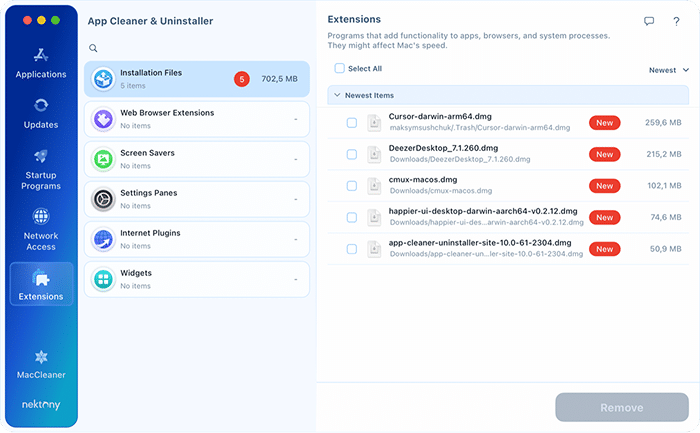Click the app-cleaner-uninstaller-site-10.0-61-2304.dmg name
The width and height of the screenshot is (700, 433).
pyautogui.click(x=480, y=243)
